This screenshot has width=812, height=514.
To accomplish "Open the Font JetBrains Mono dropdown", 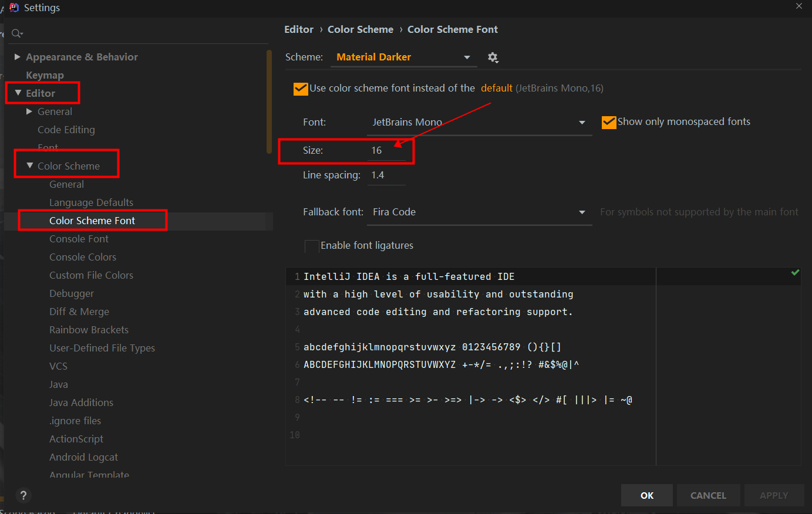I will tap(480, 123).
